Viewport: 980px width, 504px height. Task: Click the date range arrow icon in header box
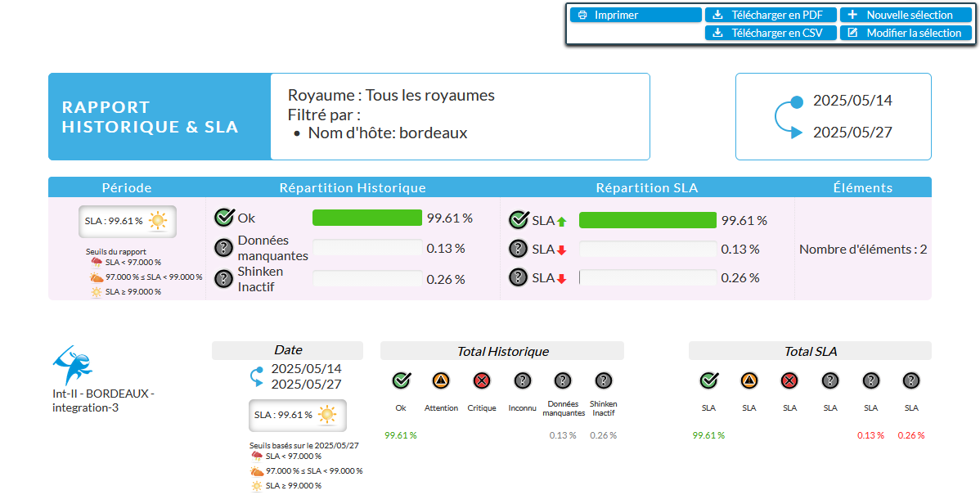click(x=789, y=117)
